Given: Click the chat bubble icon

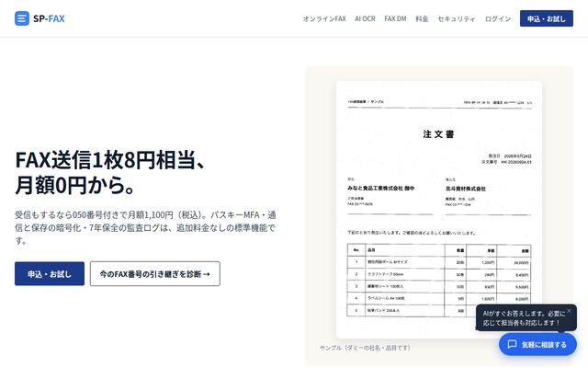Looking at the screenshot, I should coord(512,344).
